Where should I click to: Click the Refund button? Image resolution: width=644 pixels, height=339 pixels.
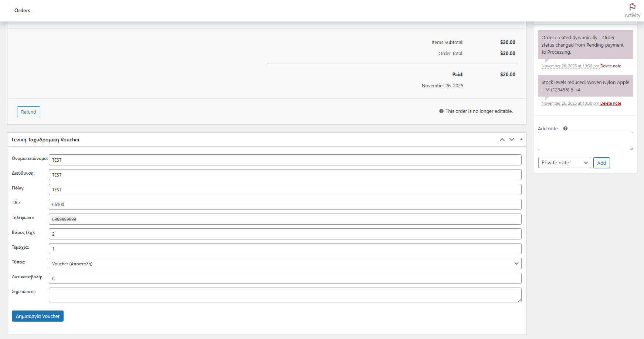point(28,112)
